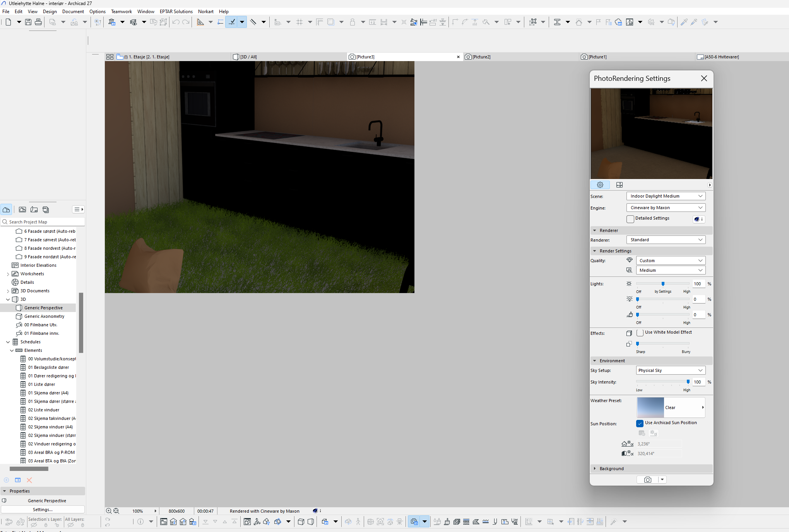The height and width of the screenshot is (532, 789).
Task: Switch to size settings icon in PhotoRendering panel
Action: click(x=619, y=185)
